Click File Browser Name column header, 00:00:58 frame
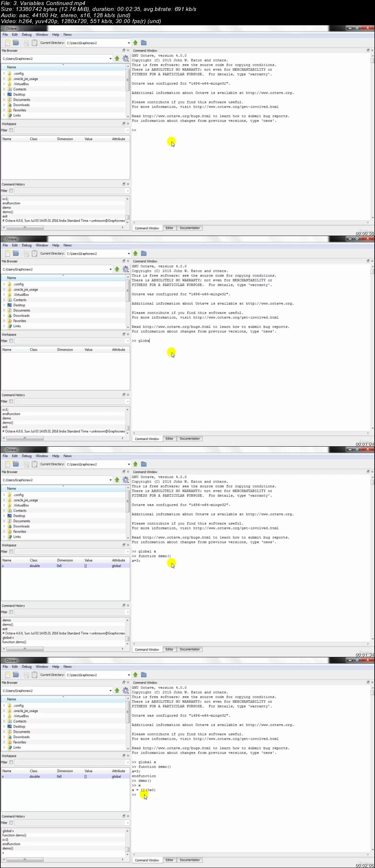The height and width of the screenshot is (868, 375). (x=63, y=67)
